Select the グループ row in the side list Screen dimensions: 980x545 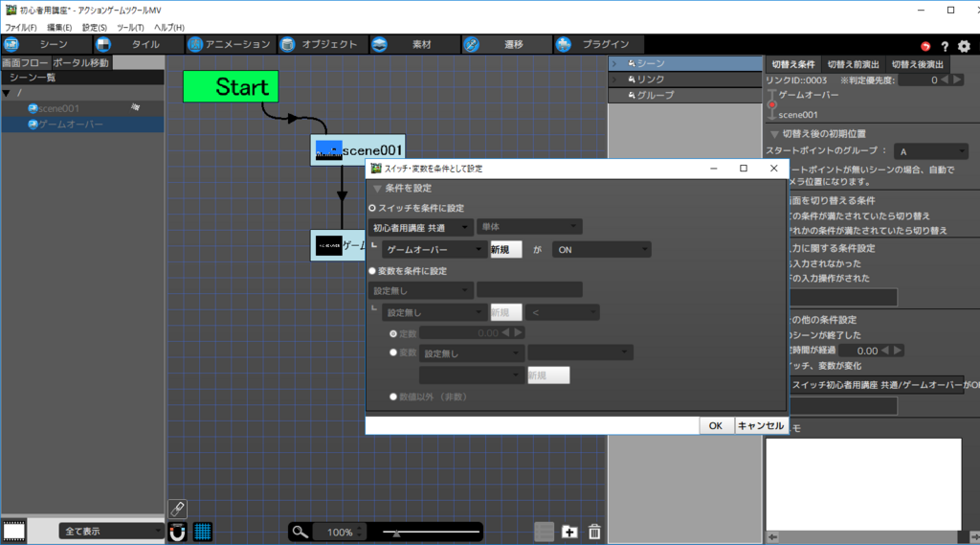coord(685,95)
